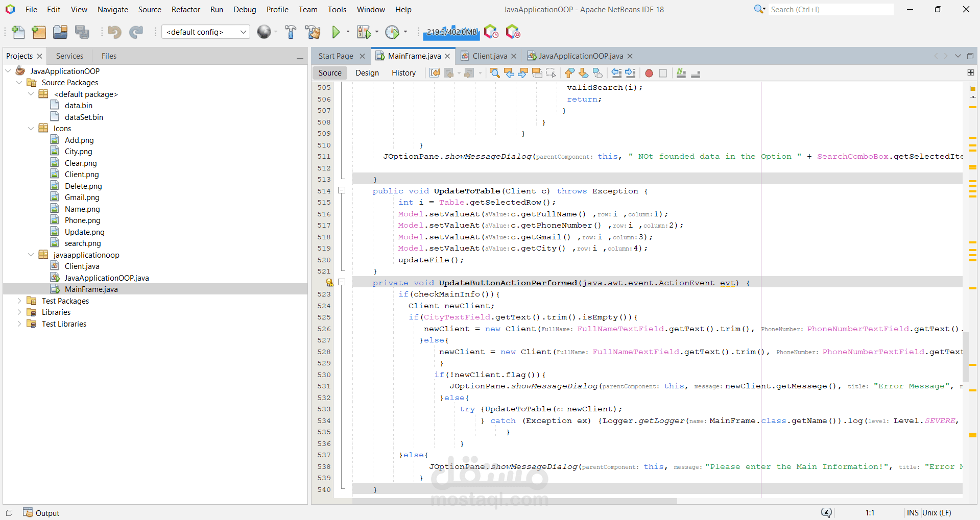This screenshot has width=980, height=520.
Task: Click the New Project icon
Action: click(39, 32)
